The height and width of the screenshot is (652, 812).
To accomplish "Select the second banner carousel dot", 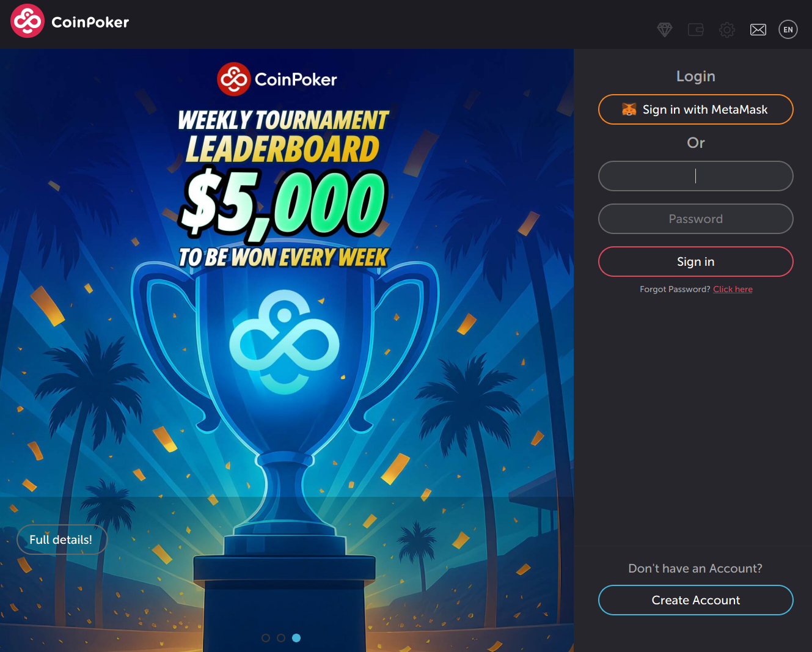I will pyautogui.click(x=281, y=637).
